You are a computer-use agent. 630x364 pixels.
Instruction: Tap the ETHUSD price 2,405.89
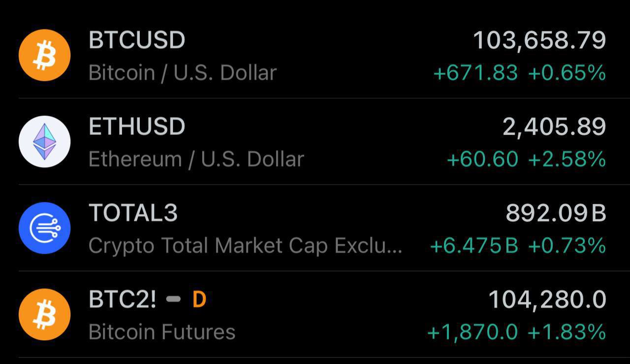click(554, 127)
